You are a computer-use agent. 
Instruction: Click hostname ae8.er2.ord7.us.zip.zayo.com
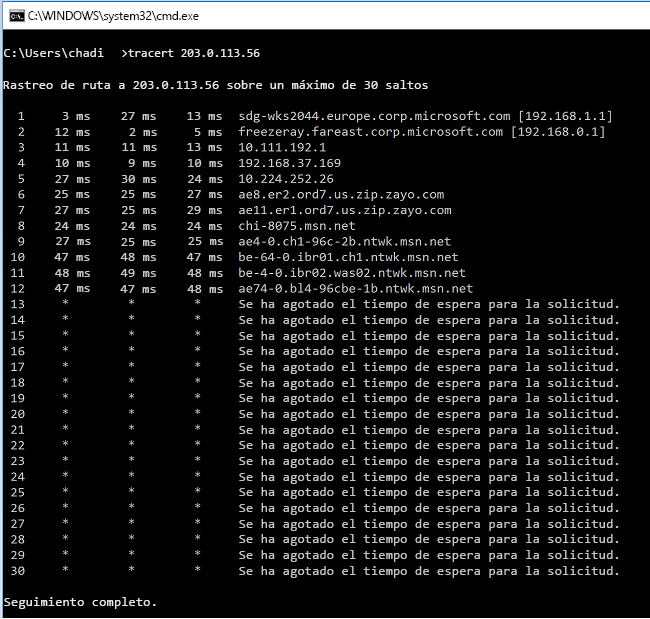[341, 194]
